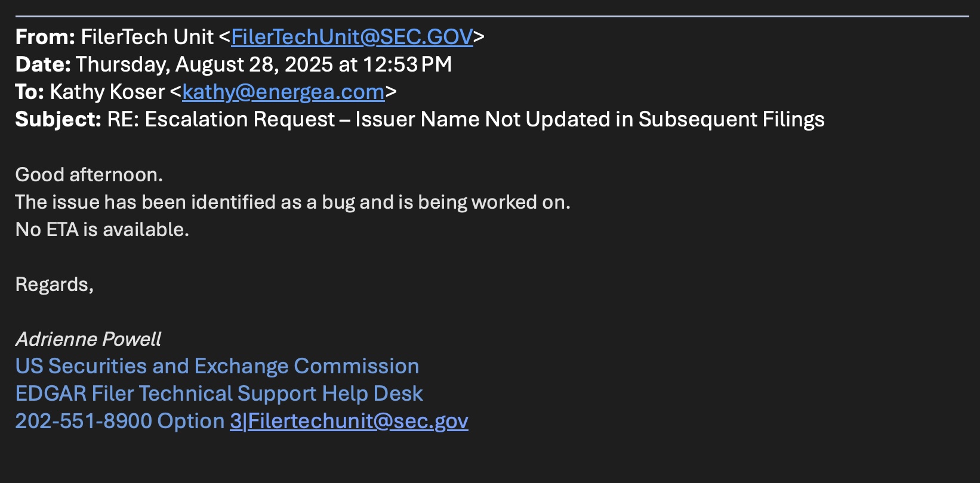
Task: Click the time "12:53 PM"
Action: pyautogui.click(x=407, y=64)
